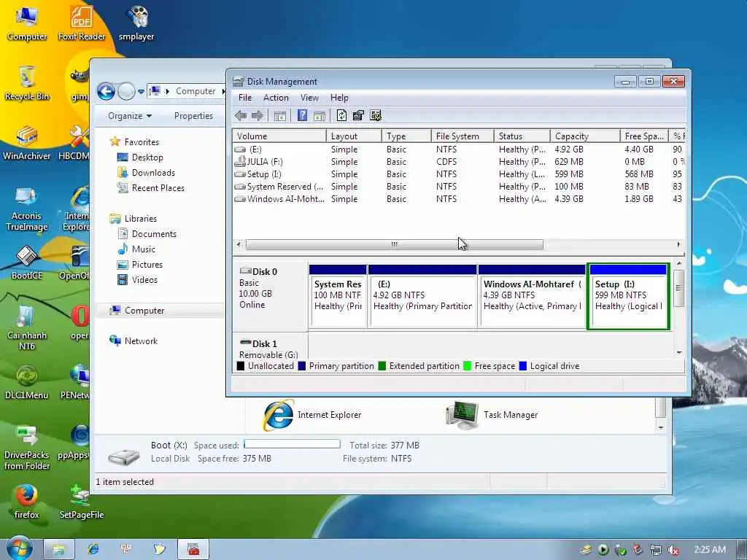
Task: Click the (E:) 4.92 GB partition block
Action: 422,296
